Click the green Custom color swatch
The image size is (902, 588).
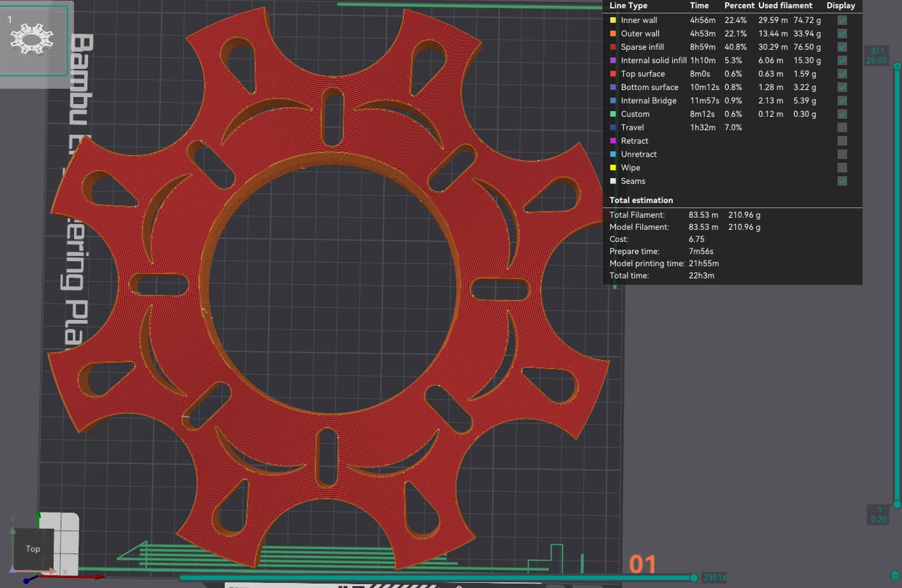613,114
